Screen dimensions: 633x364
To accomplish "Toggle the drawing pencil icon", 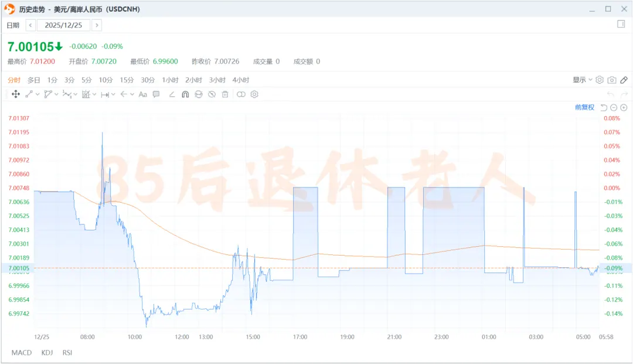I will (x=624, y=80).
